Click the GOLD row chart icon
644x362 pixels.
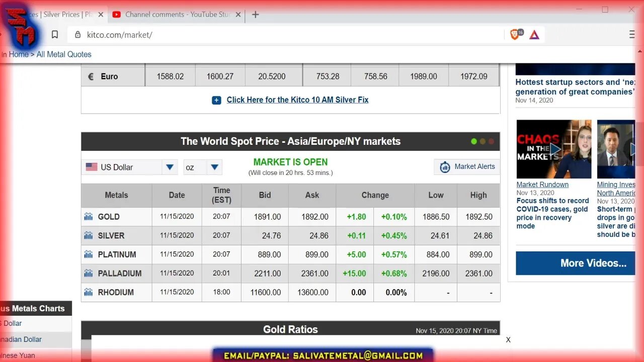pos(89,217)
